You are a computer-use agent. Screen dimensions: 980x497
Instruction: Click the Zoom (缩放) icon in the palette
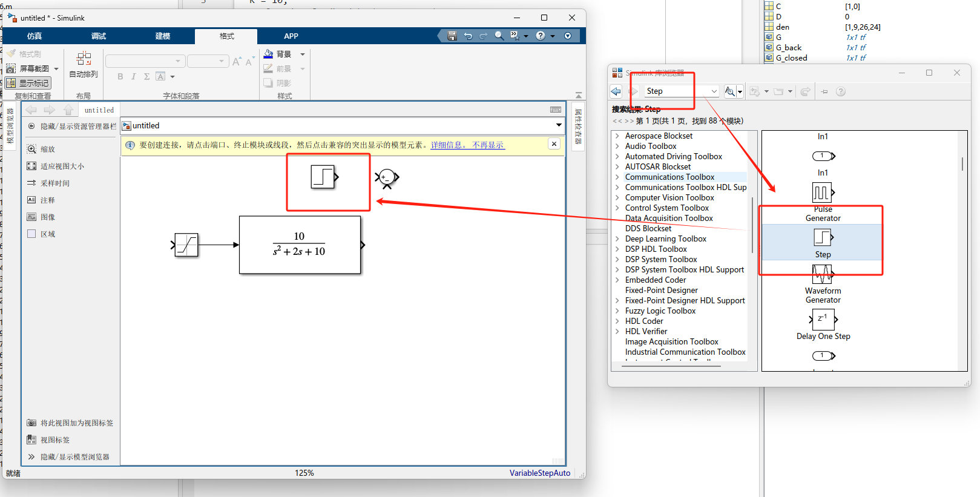[32, 149]
